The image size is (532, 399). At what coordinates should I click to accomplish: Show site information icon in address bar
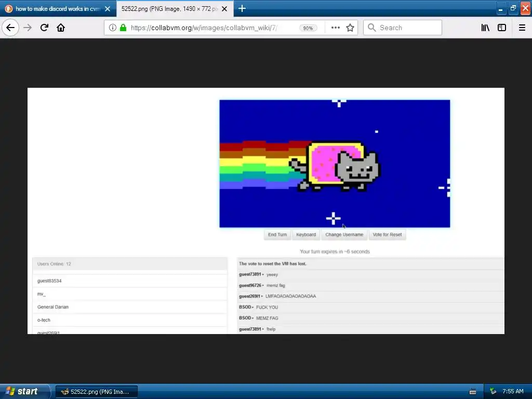[x=113, y=28]
